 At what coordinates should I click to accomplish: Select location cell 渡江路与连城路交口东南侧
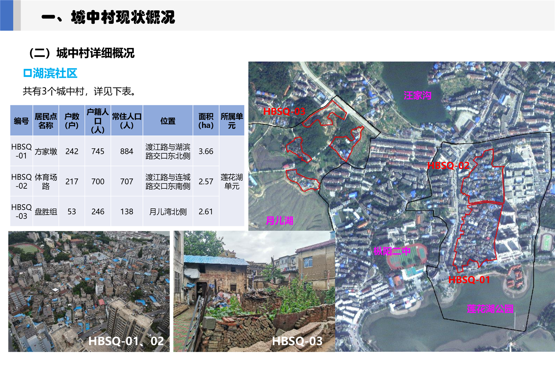tap(168, 181)
